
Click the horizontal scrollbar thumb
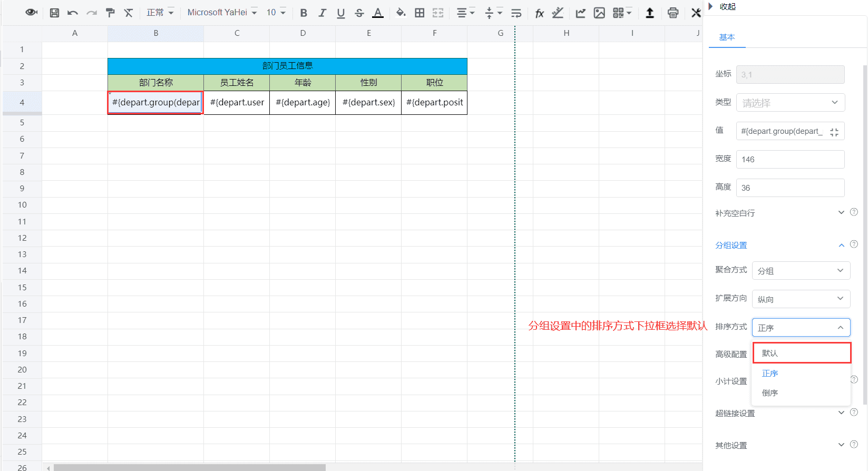190,467
